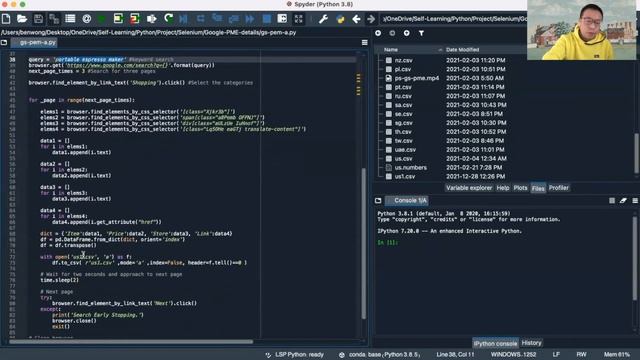Open a file with the folder icon
This screenshot has width=640, height=360.
click(22, 19)
